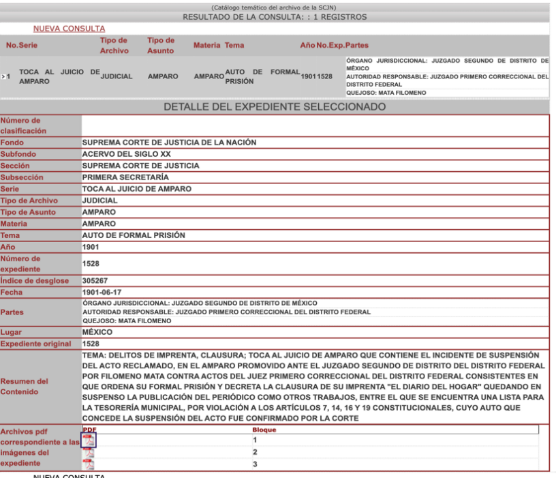Click the 'Índice de desglose' value 305267
Image resolution: width=556 pixels, height=478 pixels.
point(95,281)
